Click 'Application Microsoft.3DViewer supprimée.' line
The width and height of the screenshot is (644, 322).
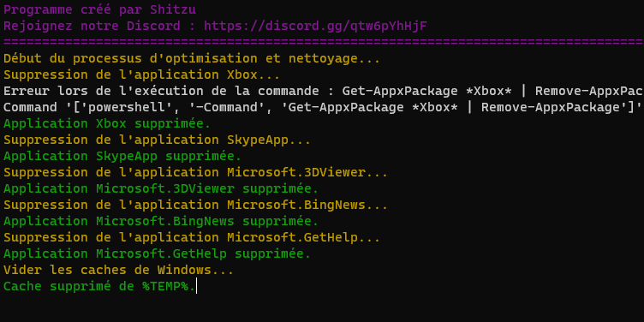[x=161, y=189]
